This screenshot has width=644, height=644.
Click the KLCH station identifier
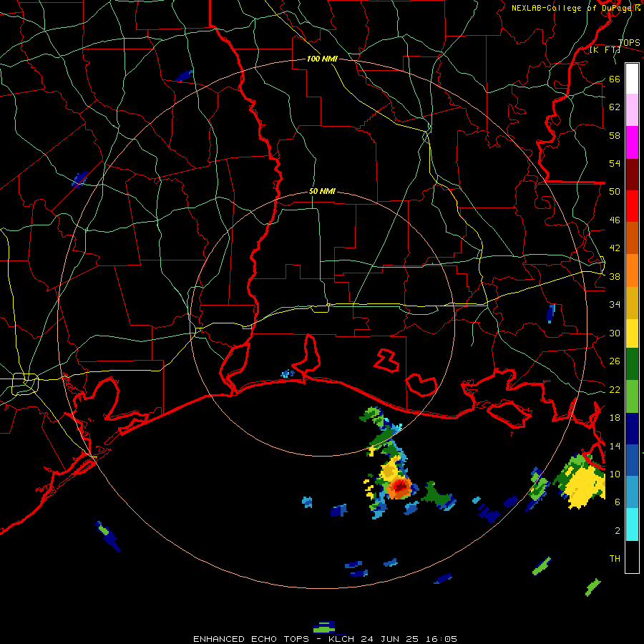343,639
